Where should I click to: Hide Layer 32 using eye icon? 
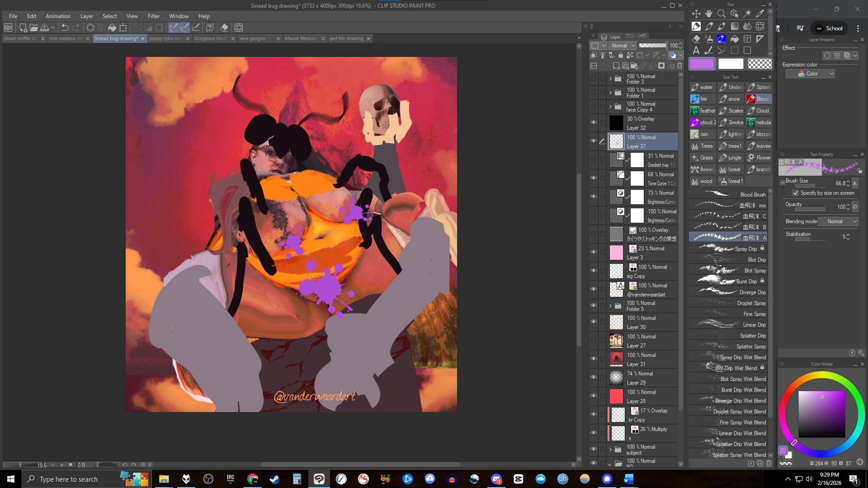point(594,122)
